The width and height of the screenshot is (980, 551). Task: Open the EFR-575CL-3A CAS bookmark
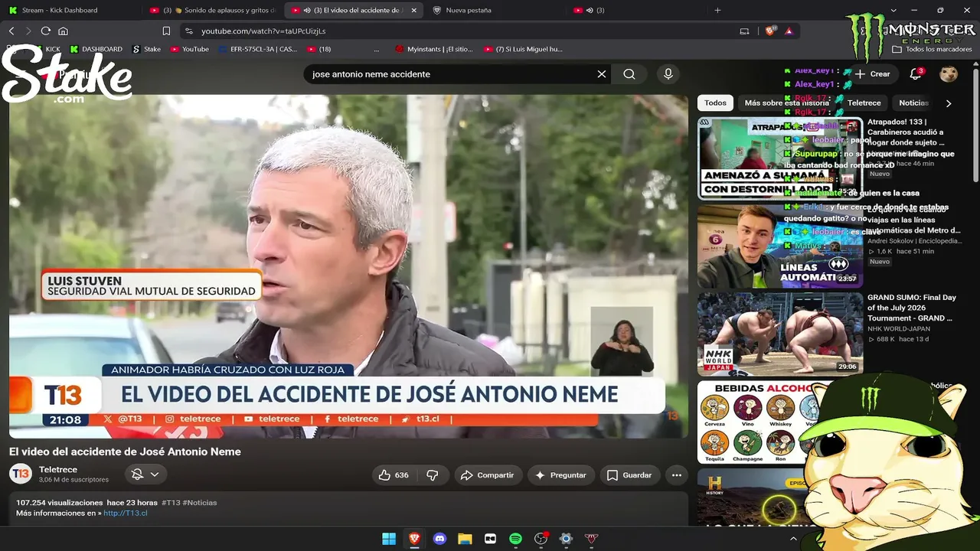256,49
